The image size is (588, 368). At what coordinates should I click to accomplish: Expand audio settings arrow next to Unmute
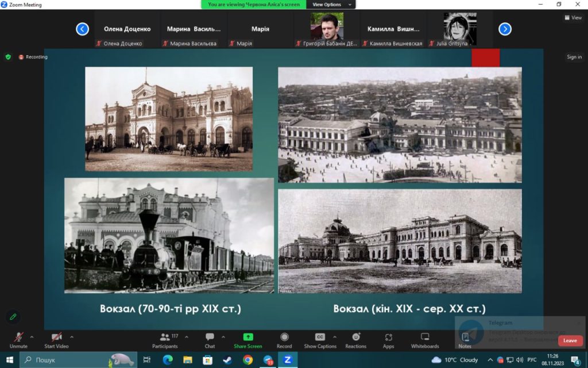coord(32,337)
